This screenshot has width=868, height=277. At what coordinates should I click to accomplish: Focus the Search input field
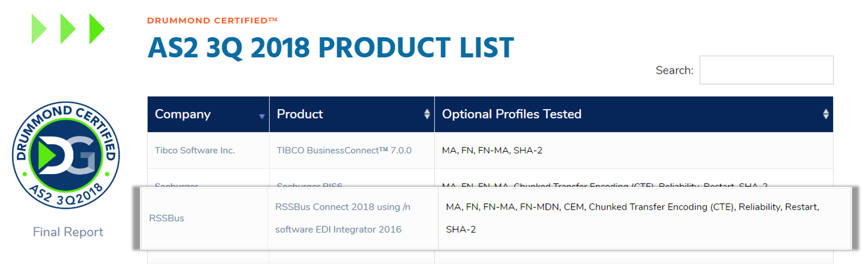[766, 70]
